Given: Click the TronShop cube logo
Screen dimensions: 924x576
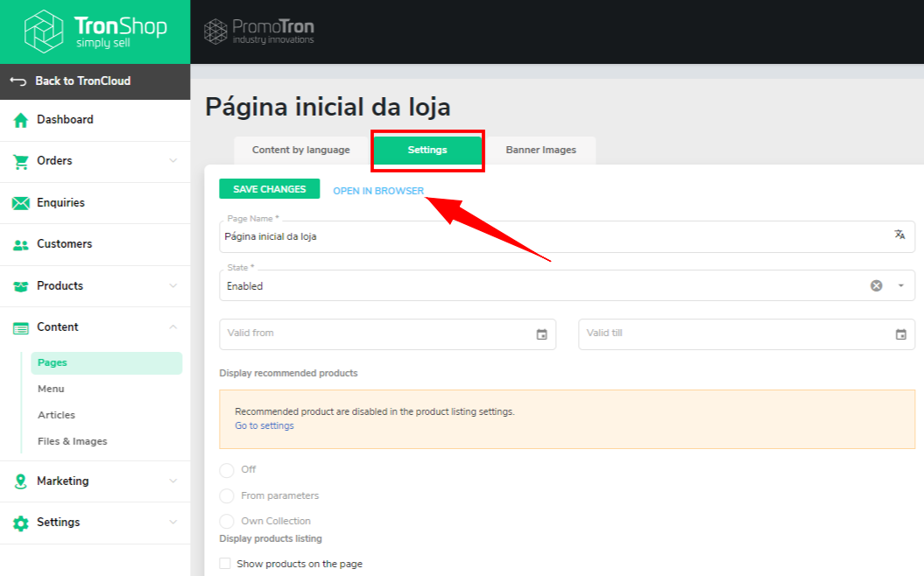Looking at the screenshot, I should tap(44, 32).
